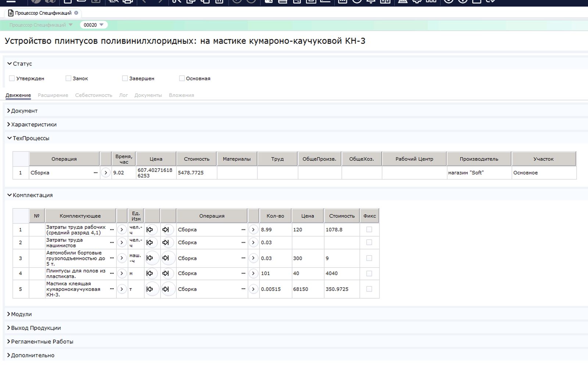Click the Рабочий Центр column header
Screen dimensions: 588x371
[414, 159]
